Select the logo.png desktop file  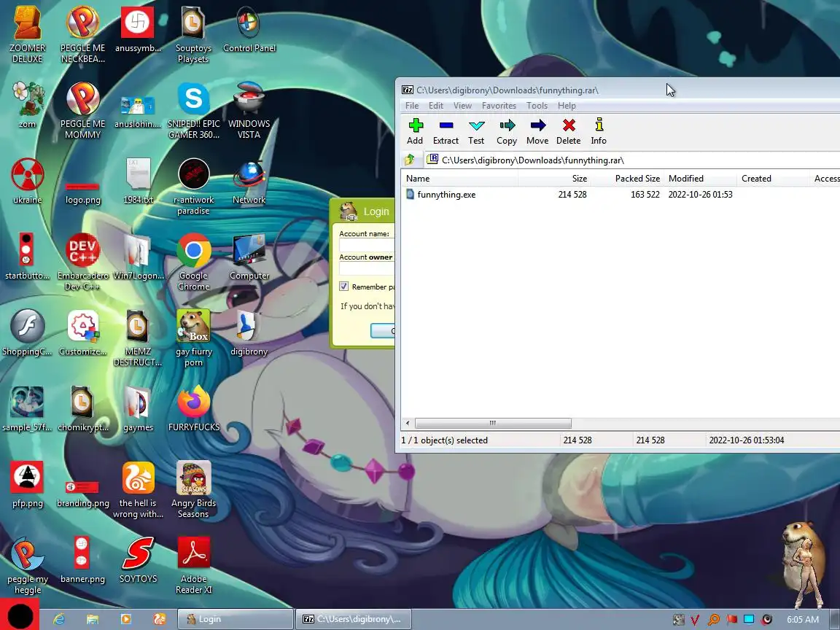click(x=82, y=192)
